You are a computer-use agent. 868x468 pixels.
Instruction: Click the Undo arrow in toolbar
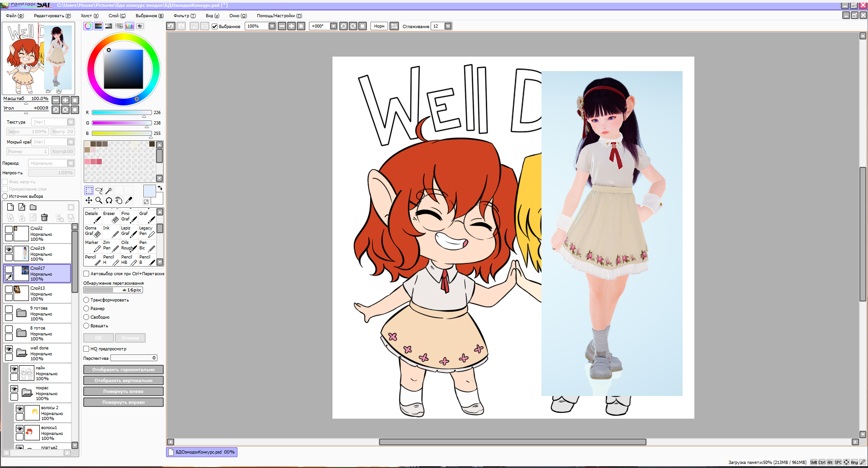point(171,26)
